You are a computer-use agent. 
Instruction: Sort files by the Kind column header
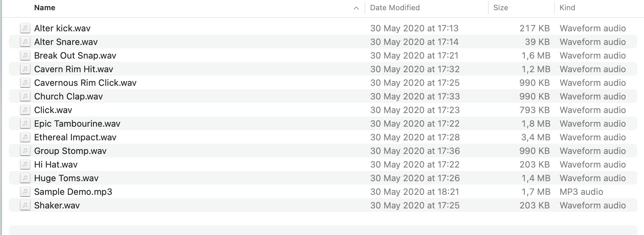[x=567, y=7]
